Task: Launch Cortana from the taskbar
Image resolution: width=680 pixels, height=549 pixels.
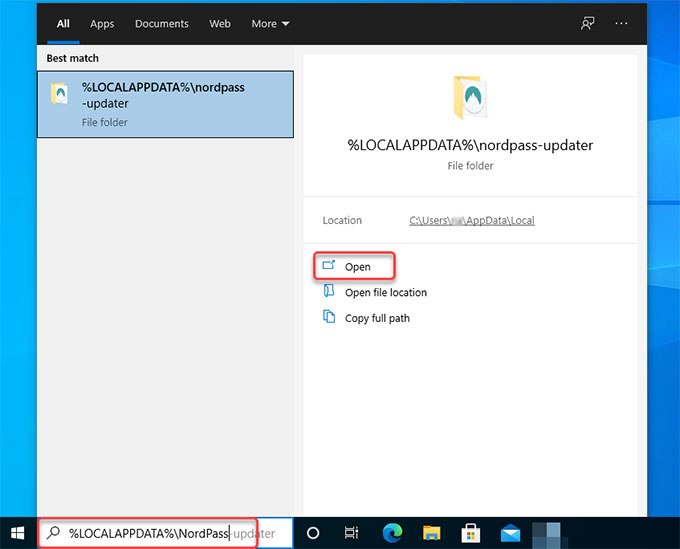Action: [x=313, y=533]
